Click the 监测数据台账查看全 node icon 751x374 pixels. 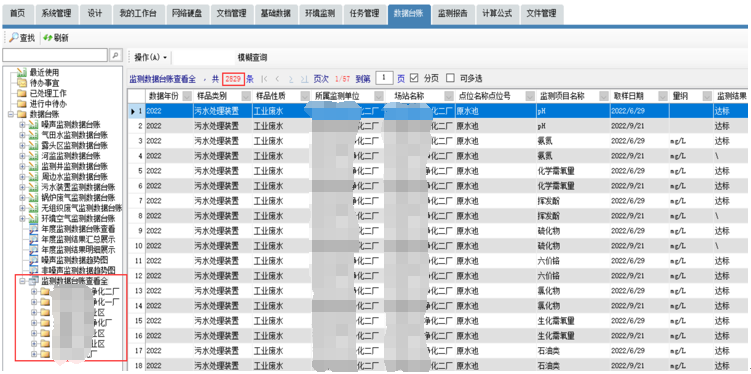pyautogui.click(x=33, y=281)
